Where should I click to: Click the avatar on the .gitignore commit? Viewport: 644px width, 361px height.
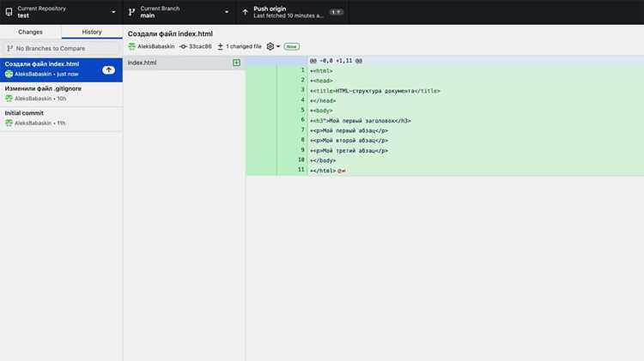[x=9, y=99]
